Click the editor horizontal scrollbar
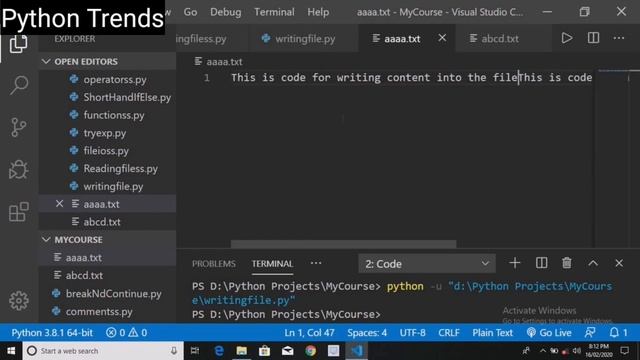Screen dimensions: 640x360 [x=343, y=244]
